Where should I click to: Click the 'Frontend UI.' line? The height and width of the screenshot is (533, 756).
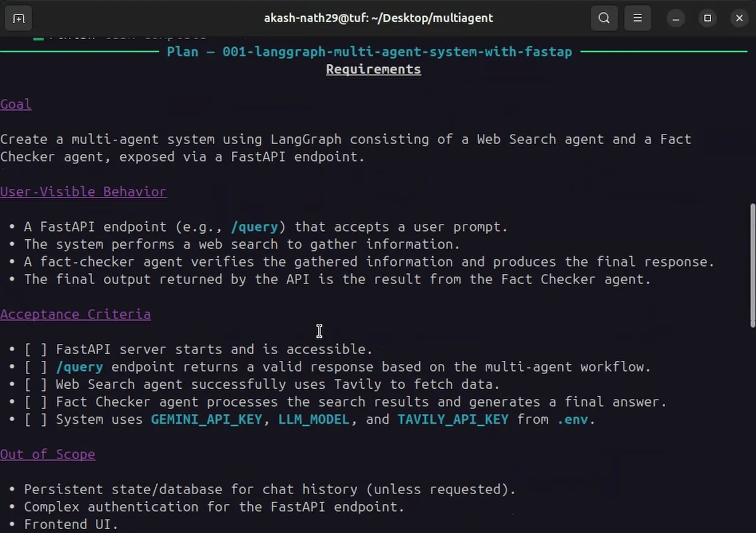pos(71,524)
